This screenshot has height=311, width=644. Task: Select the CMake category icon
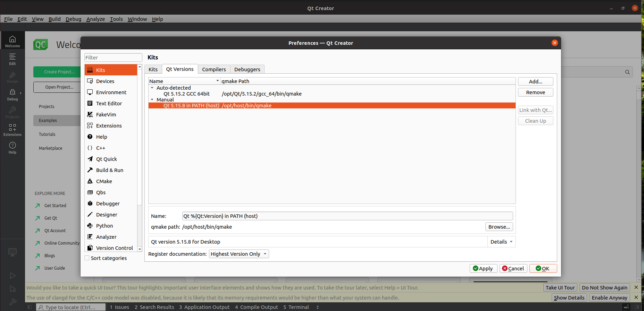point(90,181)
